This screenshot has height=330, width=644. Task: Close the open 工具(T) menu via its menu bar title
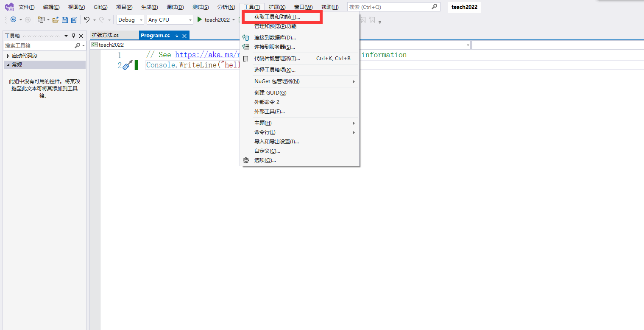point(252,7)
